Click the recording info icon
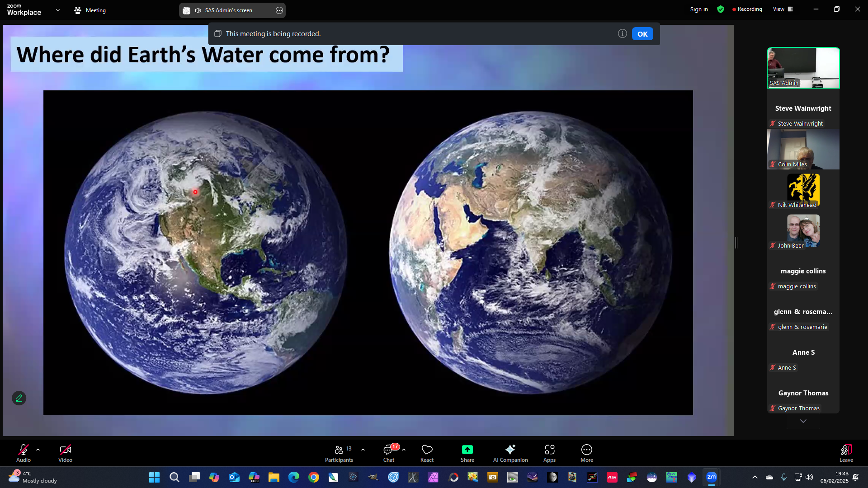This screenshot has height=488, width=868. 622,33
